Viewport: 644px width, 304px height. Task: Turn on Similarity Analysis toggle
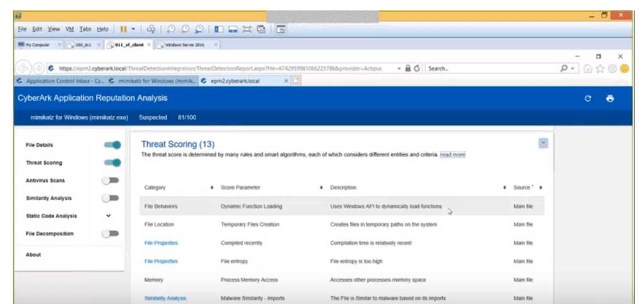coord(111,198)
